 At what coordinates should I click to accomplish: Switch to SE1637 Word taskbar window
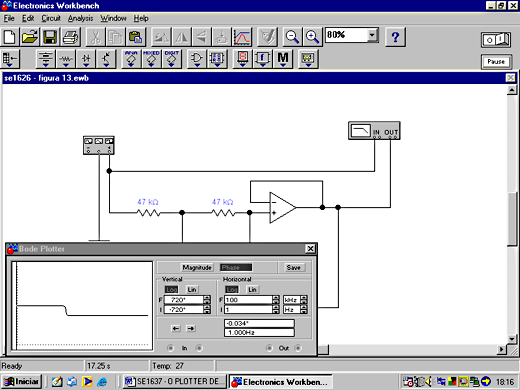click(175, 381)
